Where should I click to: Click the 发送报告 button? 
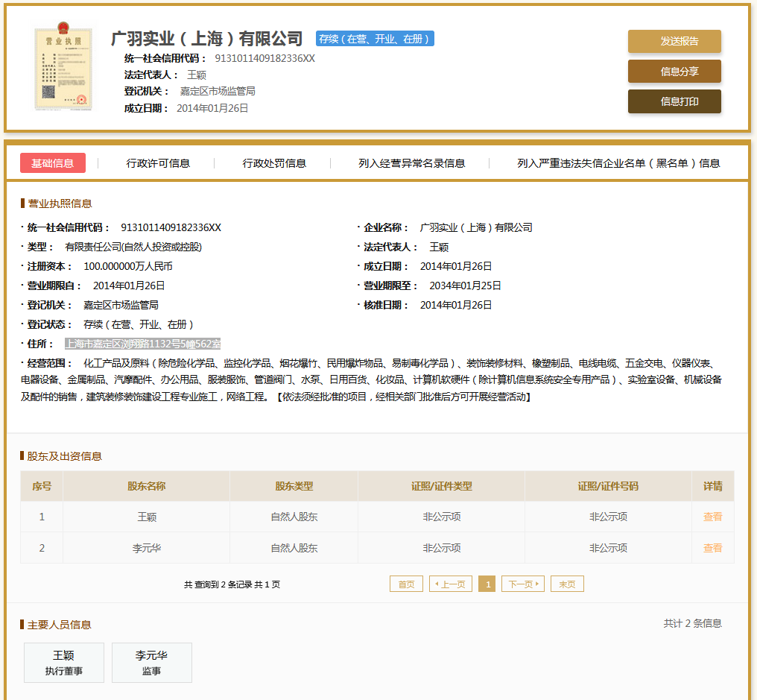[674, 42]
